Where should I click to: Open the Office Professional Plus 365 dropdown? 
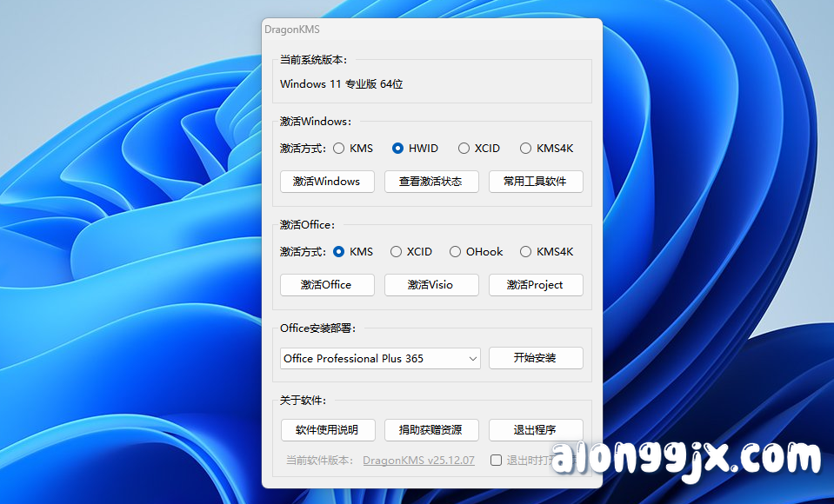click(x=379, y=358)
